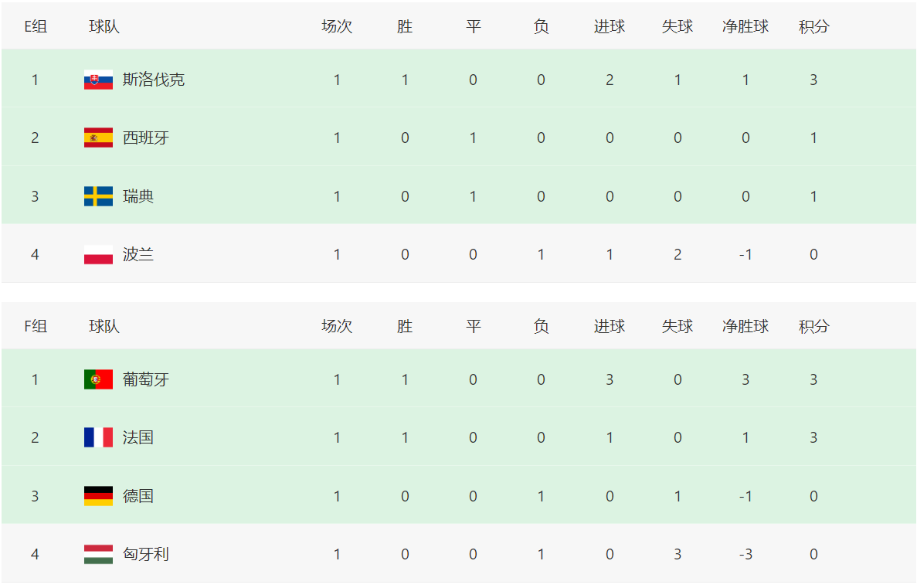Click team name 德国
The width and height of the screenshot is (917, 588).
(x=138, y=496)
